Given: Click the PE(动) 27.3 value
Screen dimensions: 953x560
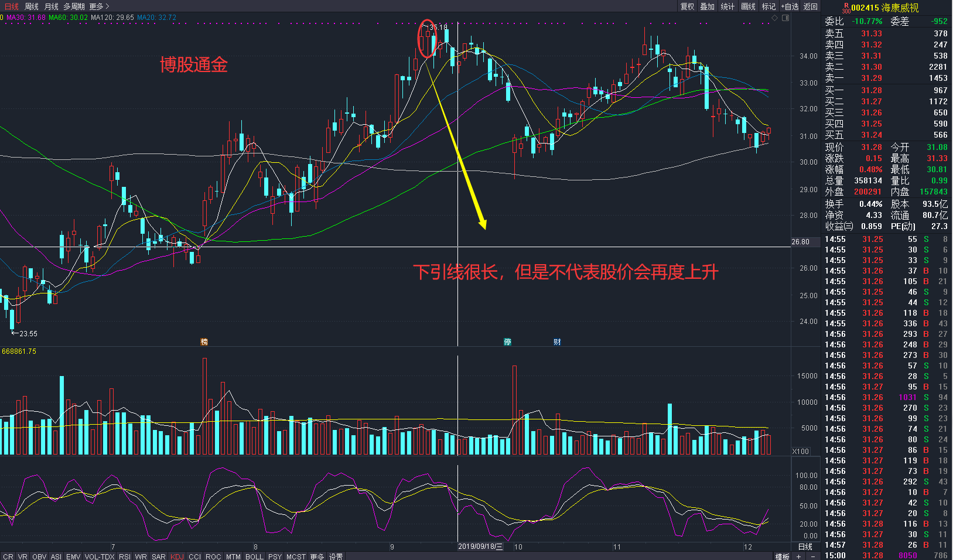Looking at the screenshot, I should [940, 226].
